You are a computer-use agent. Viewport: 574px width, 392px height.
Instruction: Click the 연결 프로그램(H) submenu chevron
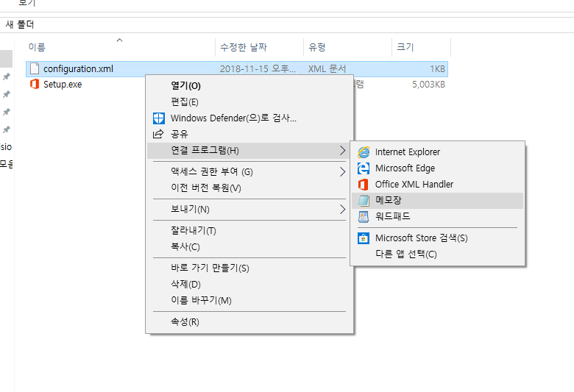pyautogui.click(x=342, y=151)
